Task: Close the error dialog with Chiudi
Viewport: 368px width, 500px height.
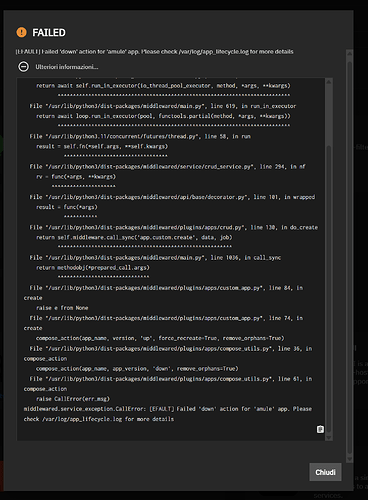Action: (x=325, y=472)
